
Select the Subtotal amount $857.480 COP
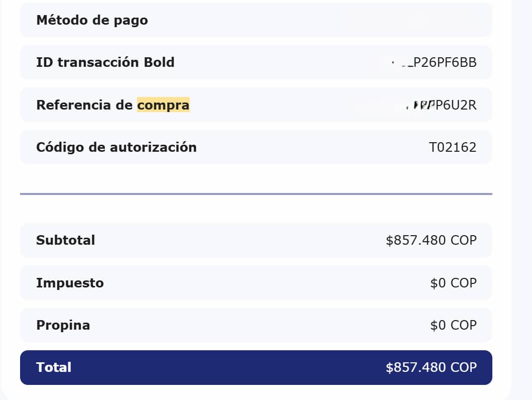click(431, 240)
